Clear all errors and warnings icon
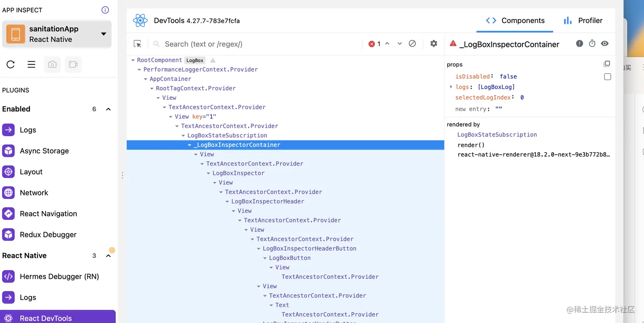 point(412,43)
